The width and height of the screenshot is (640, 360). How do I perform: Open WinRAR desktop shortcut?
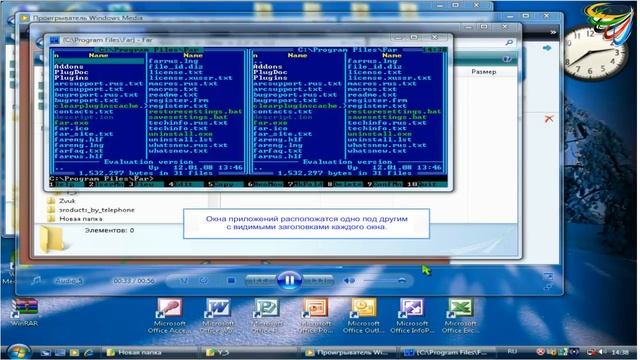click(x=24, y=312)
